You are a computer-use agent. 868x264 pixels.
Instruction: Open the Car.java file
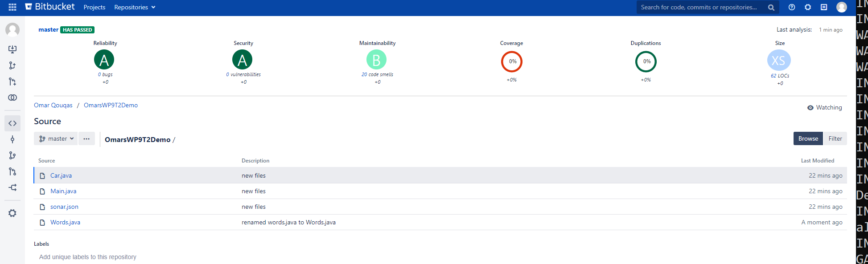tap(61, 175)
